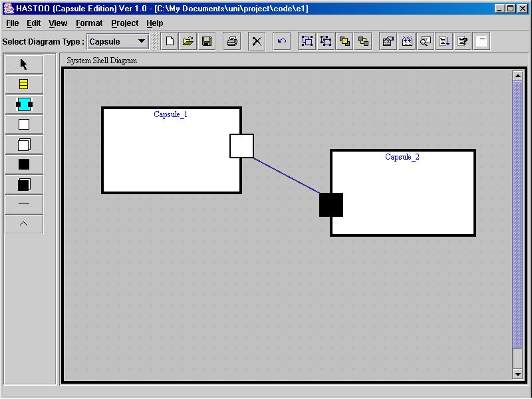Click the list with down arrow icon
532x399 pixels.
pyautogui.click(x=444, y=41)
